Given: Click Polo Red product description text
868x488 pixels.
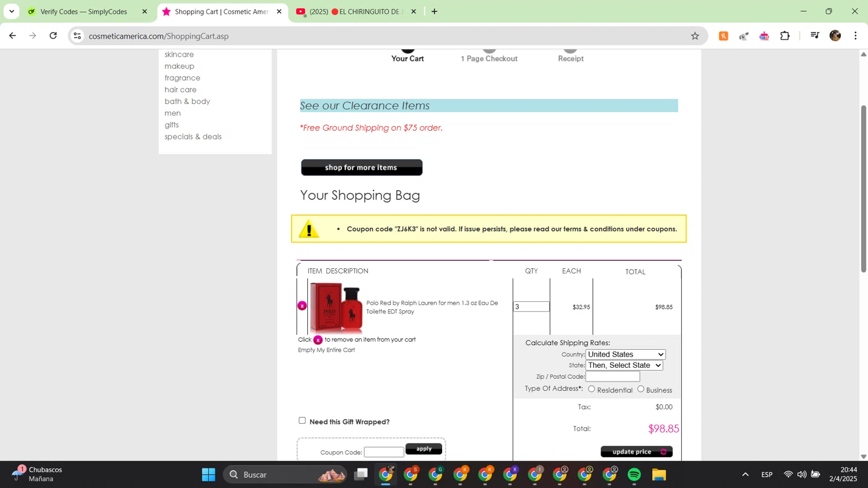Looking at the screenshot, I should (x=432, y=307).
